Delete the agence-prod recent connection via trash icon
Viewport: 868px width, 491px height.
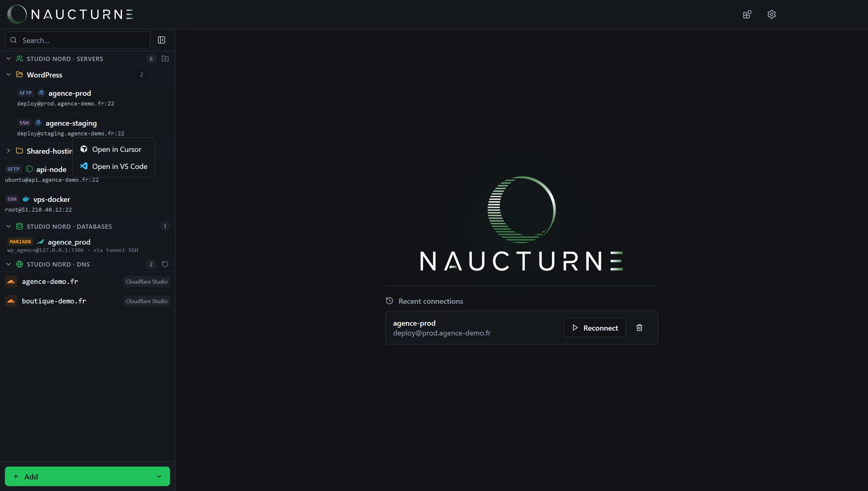pyautogui.click(x=639, y=328)
